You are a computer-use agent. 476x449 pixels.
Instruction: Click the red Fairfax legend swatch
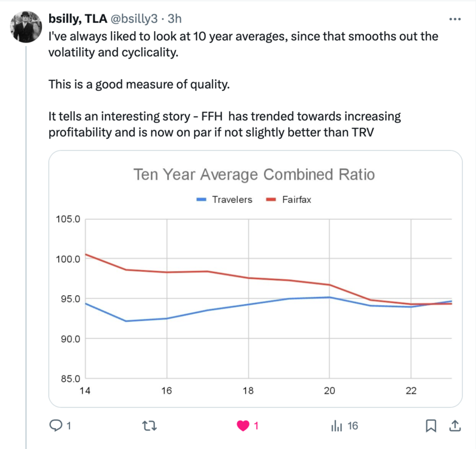point(271,199)
